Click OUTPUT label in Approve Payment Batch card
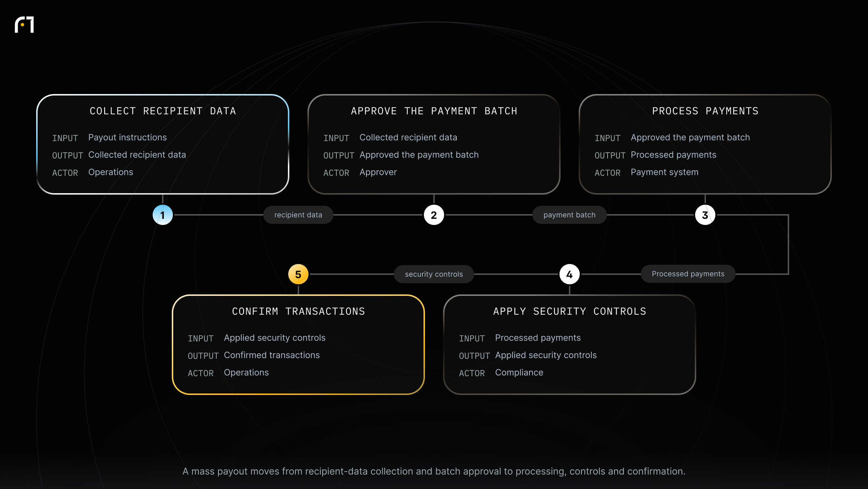Image resolution: width=868 pixels, height=489 pixels. 339,156
